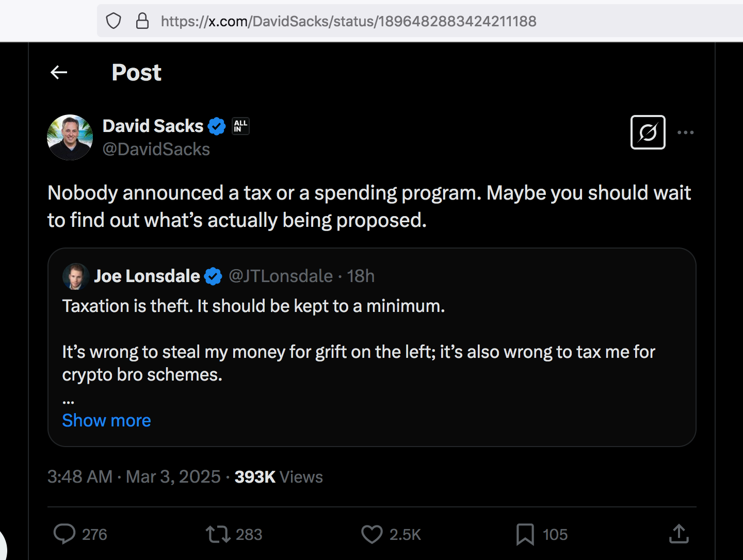Viewport: 743px width, 560px height.
Task: Share the post via upload icon
Action: 679,534
